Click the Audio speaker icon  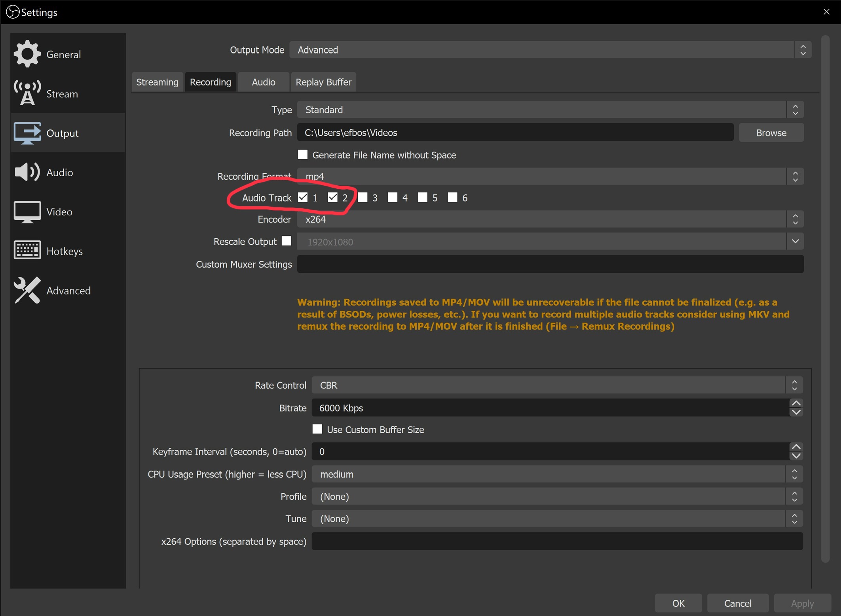click(27, 172)
